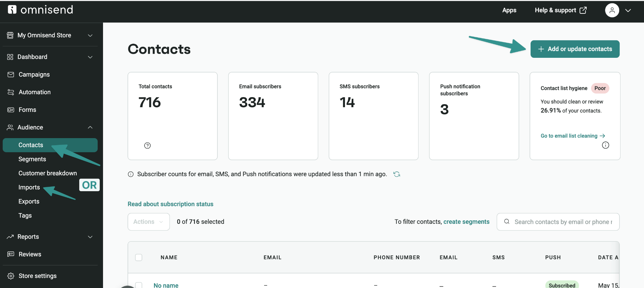Expand the Reports section chevron
Viewport: 644px width, 288px height.
pyautogui.click(x=90, y=237)
